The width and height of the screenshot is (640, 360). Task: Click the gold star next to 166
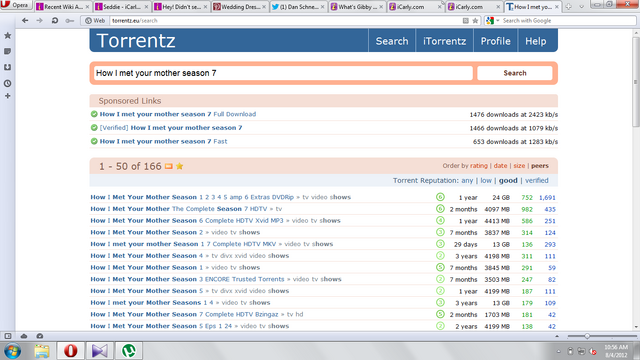click(180, 166)
